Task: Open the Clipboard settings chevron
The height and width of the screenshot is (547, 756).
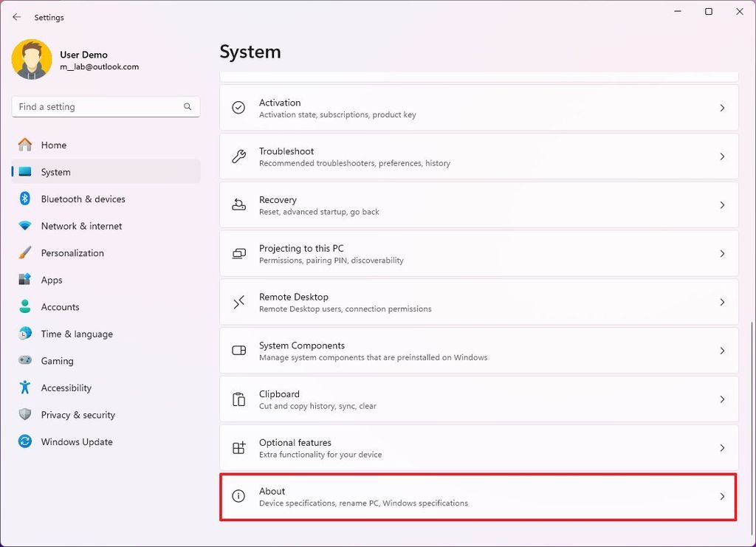Action: click(722, 399)
